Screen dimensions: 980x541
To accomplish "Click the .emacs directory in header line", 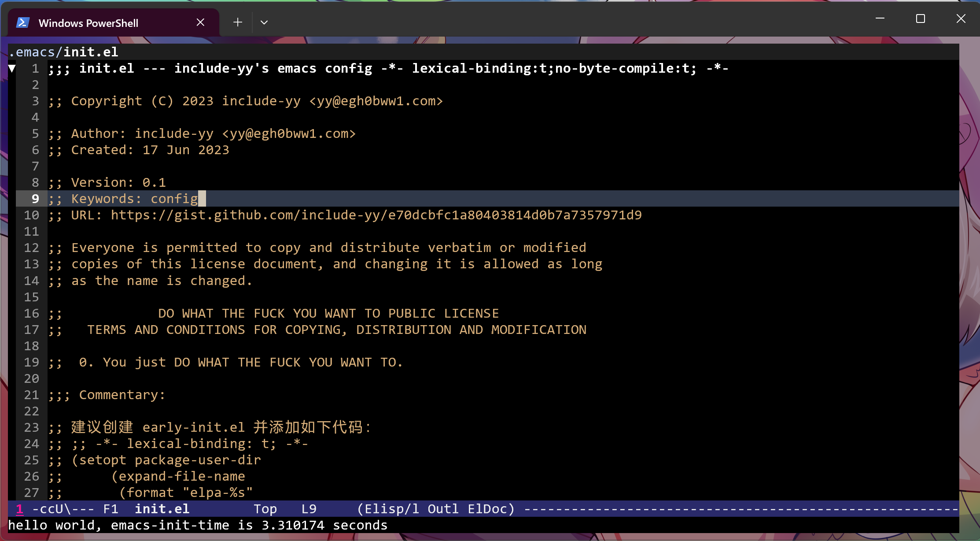I will pyautogui.click(x=32, y=52).
